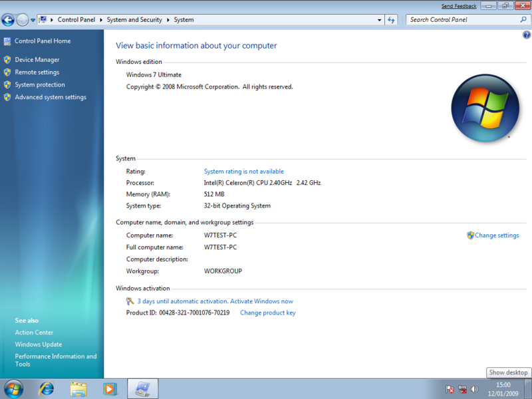Open System protection
Viewport: 532px width, 399px height.
(x=40, y=85)
